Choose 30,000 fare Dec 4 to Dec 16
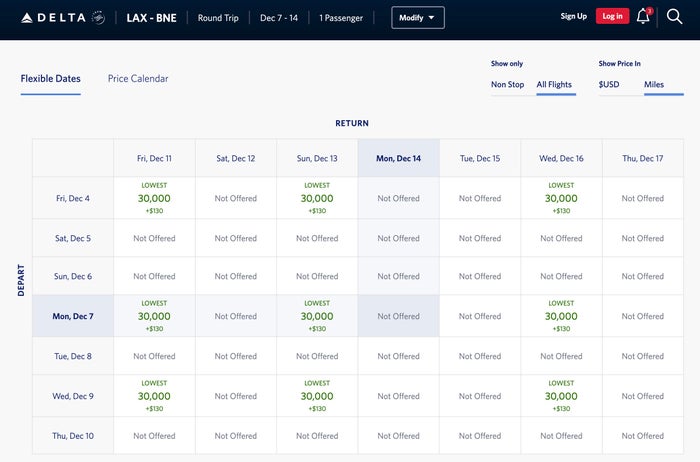 pos(561,198)
